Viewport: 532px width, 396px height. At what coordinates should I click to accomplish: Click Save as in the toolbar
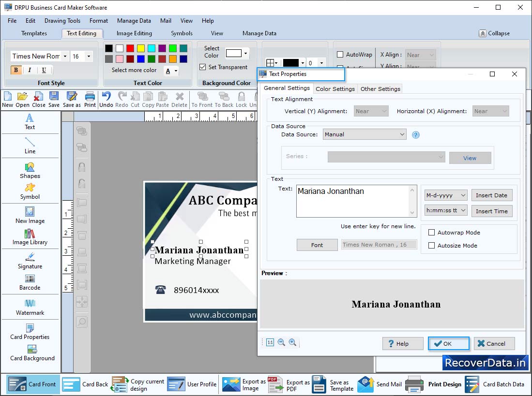(72, 100)
